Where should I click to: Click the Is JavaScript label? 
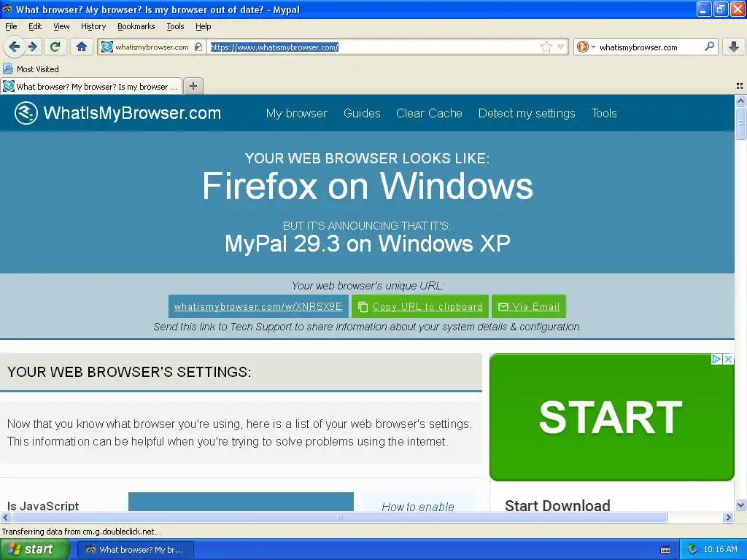[43, 506]
